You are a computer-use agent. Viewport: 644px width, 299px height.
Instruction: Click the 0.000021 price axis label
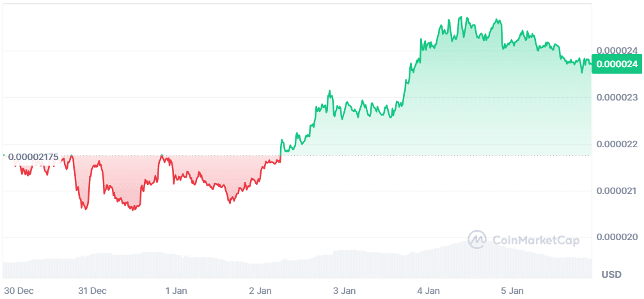coord(615,191)
